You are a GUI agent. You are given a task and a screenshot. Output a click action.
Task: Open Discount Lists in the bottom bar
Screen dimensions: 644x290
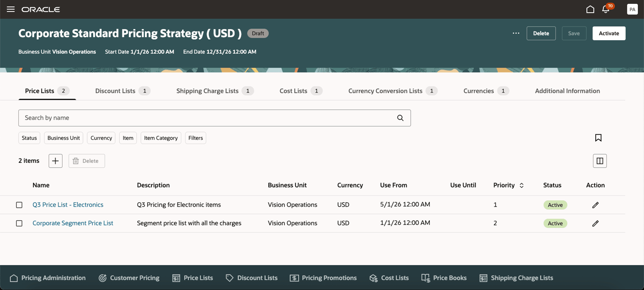(252, 278)
